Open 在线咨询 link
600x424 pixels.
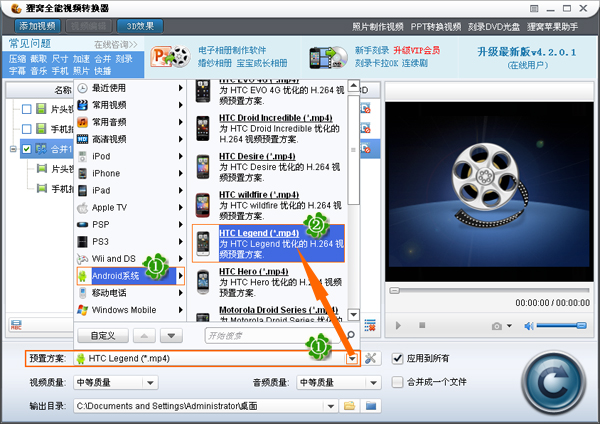pyautogui.click(x=116, y=44)
